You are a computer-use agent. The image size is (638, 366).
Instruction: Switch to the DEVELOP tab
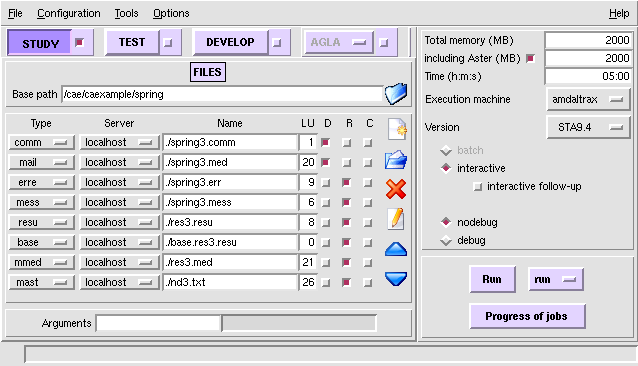(230, 42)
